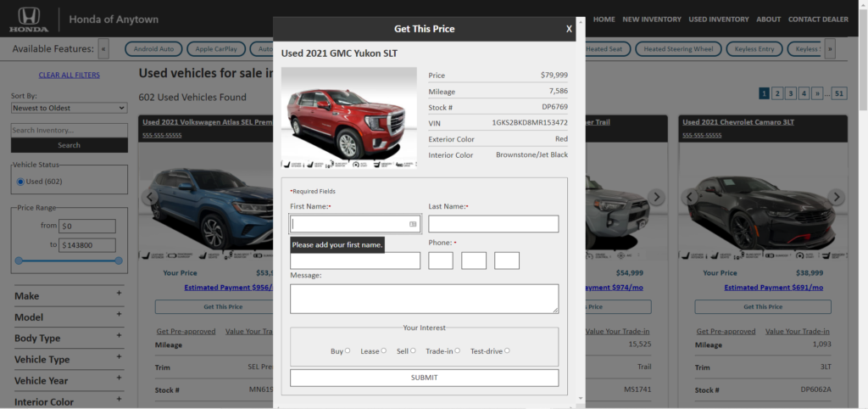
Task: Select the right price range slider handle
Action: point(119,261)
